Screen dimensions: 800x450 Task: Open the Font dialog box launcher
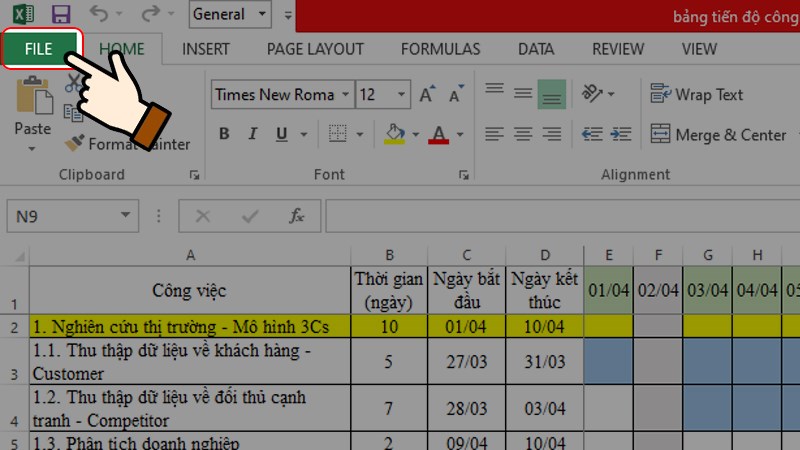tap(463, 175)
